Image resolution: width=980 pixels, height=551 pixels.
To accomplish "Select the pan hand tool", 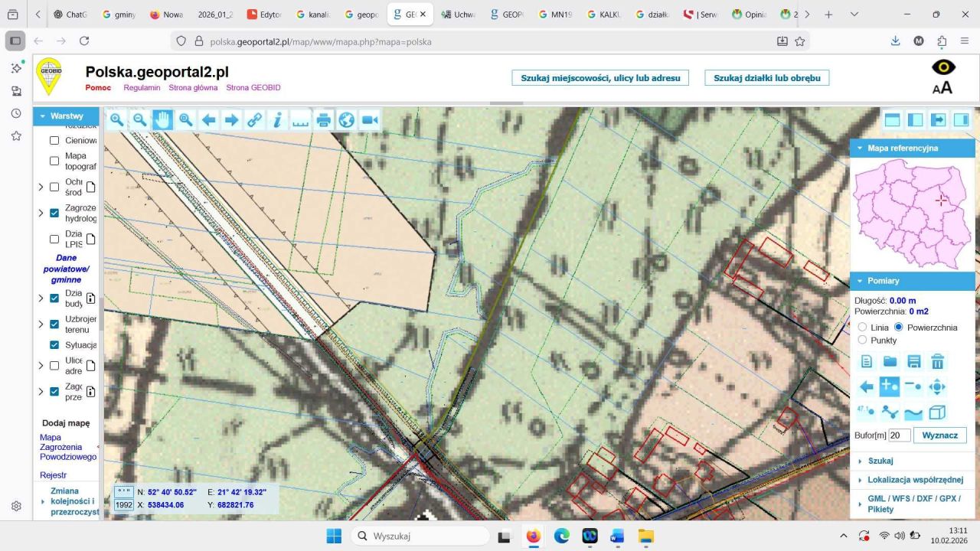I will pyautogui.click(x=162, y=119).
